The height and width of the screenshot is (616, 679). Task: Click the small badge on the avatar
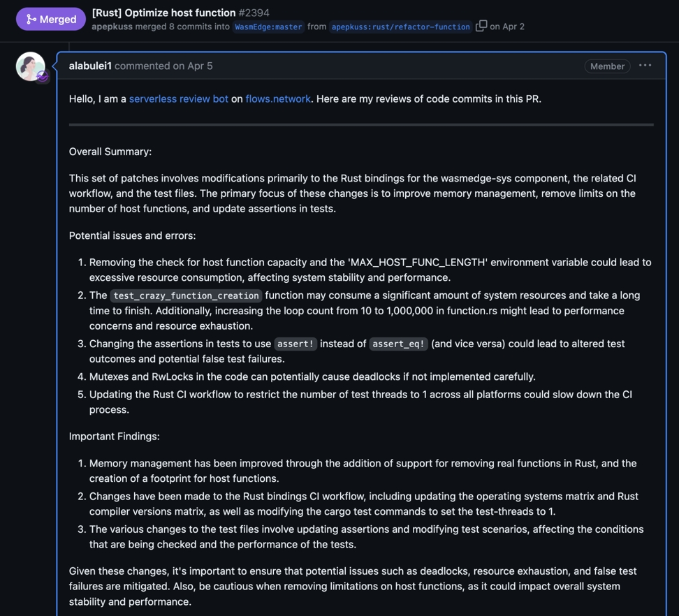click(43, 78)
